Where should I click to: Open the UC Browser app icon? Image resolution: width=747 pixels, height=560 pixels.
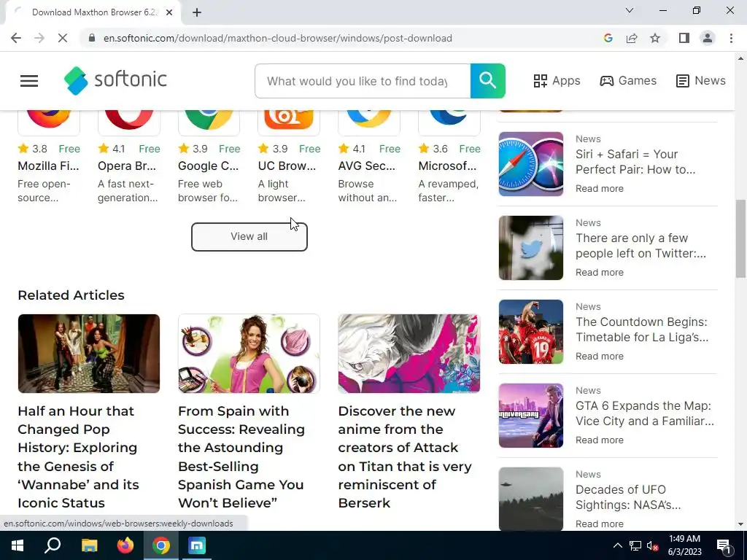coord(289,122)
